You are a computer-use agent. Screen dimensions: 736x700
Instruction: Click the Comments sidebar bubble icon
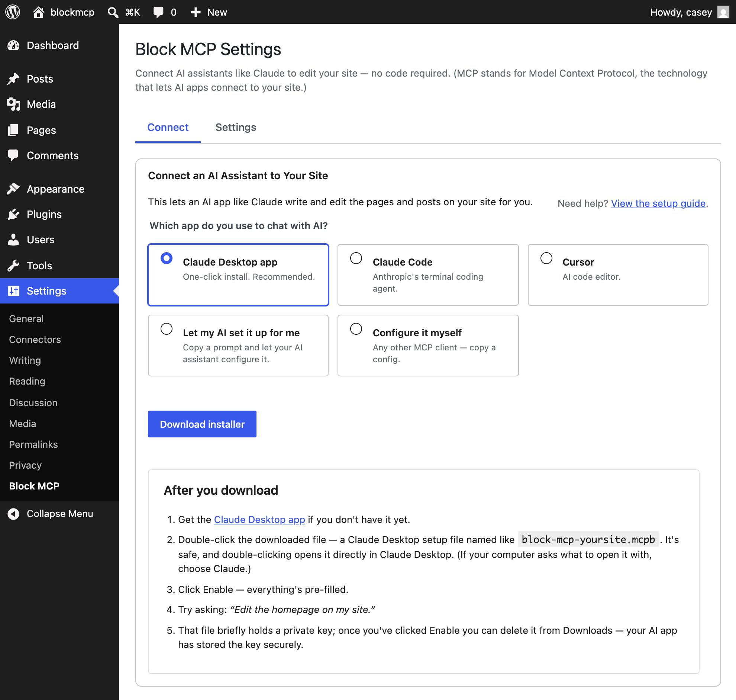pyautogui.click(x=13, y=155)
